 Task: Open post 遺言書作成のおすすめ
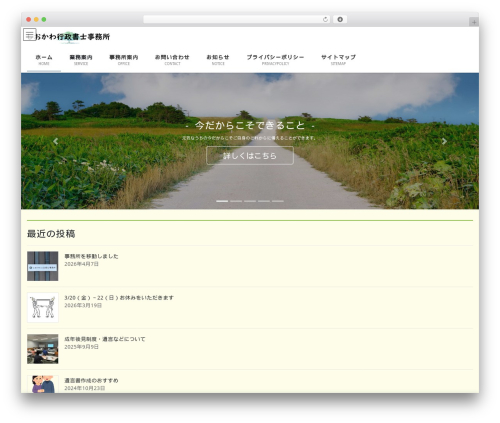click(91, 380)
